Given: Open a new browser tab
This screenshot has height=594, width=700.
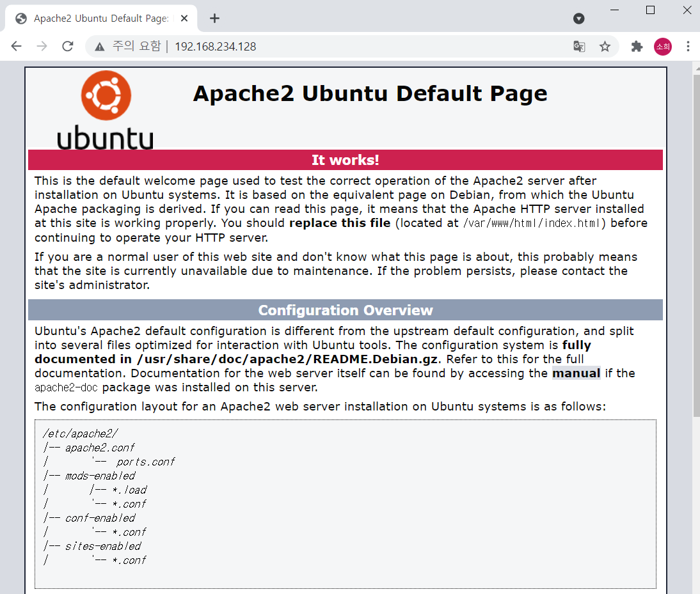Looking at the screenshot, I should tap(215, 19).
